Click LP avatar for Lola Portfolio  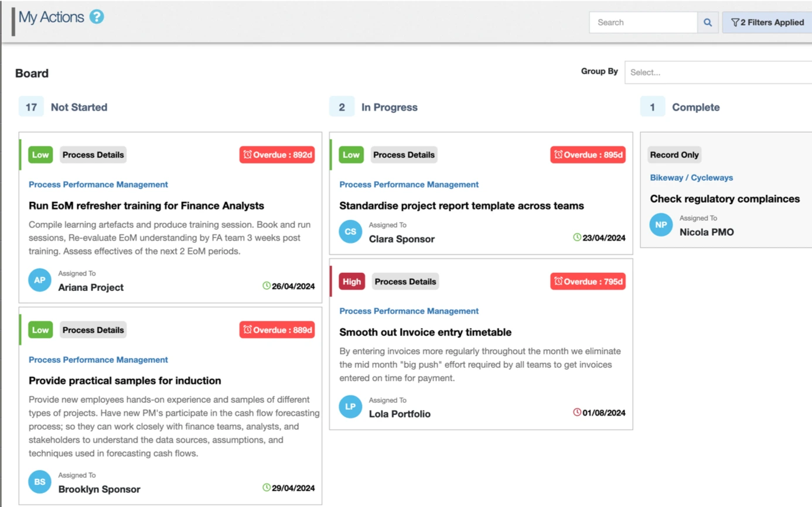point(350,406)
